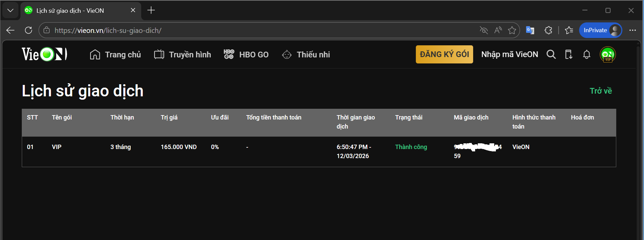Click the ĐĂNG KÝ GÓI button
The height and width of the screenshot is (240, 644).
point(444,54)
